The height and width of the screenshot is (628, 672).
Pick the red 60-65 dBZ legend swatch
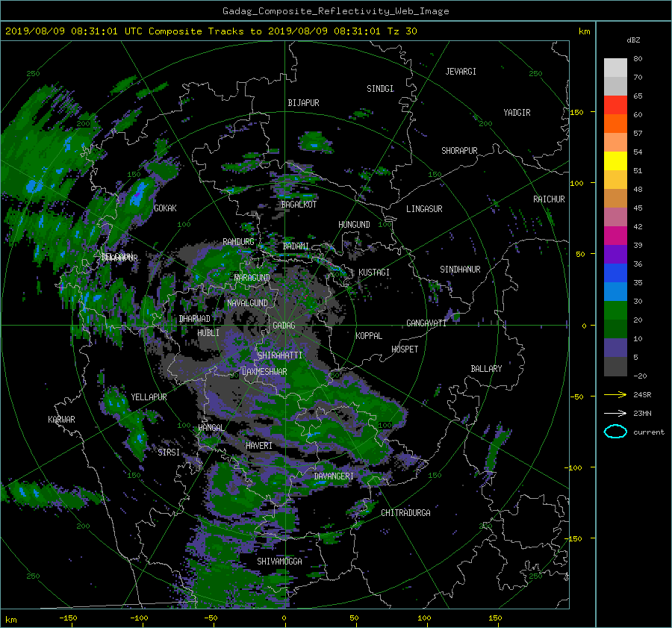(x=615, y=105)
